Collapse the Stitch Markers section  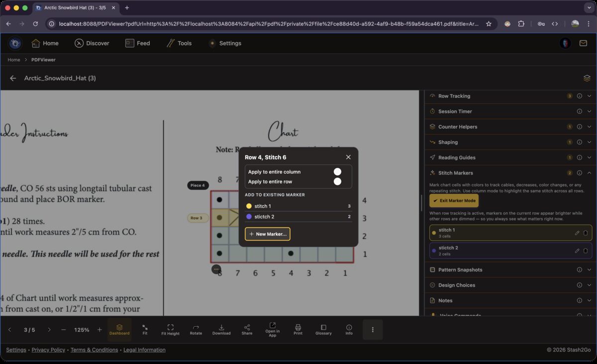(590, 173)
